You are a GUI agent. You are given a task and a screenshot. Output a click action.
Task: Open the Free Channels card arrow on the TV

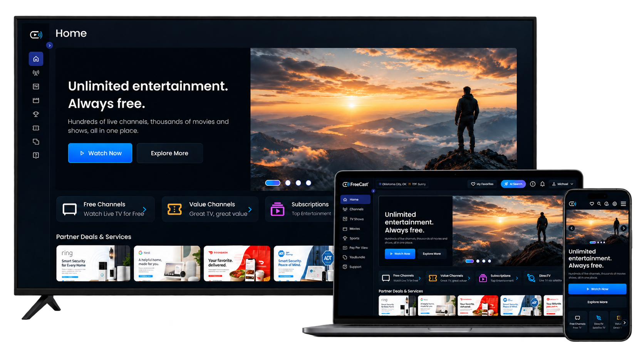[x=144, y=210]
